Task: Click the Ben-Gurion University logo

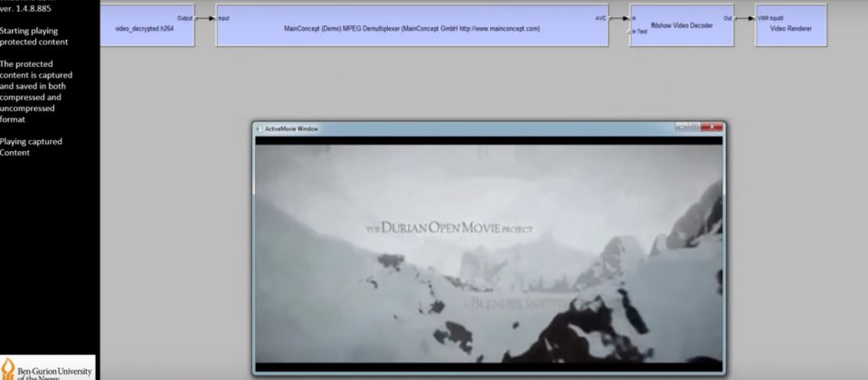Action: tap(47, 368)
